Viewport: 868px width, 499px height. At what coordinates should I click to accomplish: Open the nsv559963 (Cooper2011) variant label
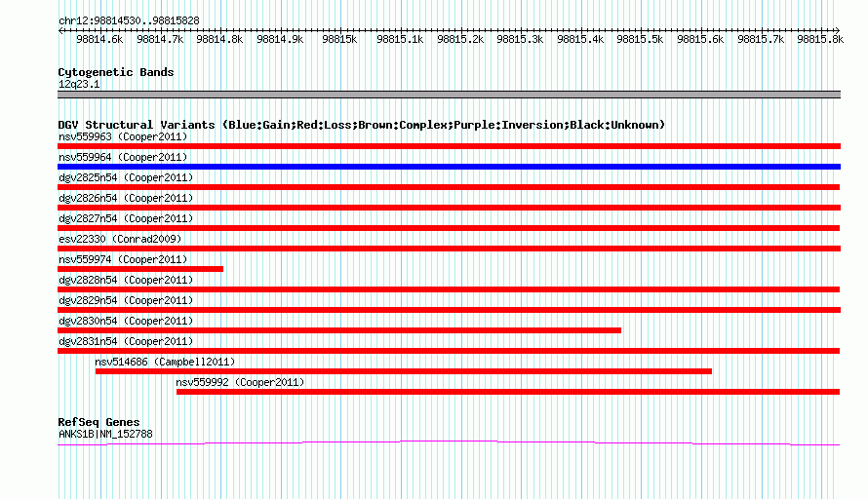123,136
